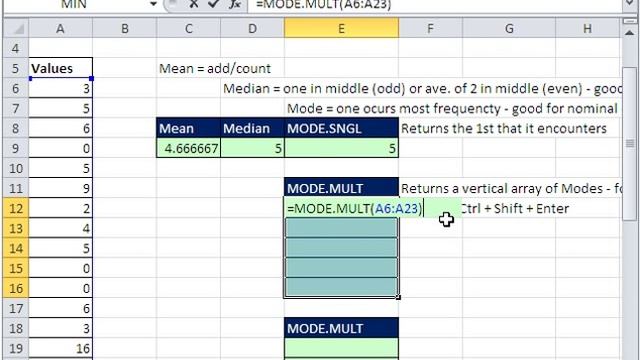Click cell A12 containing 2
The height and width of the screenshot is (360, 640).
[x=60, y=208]
